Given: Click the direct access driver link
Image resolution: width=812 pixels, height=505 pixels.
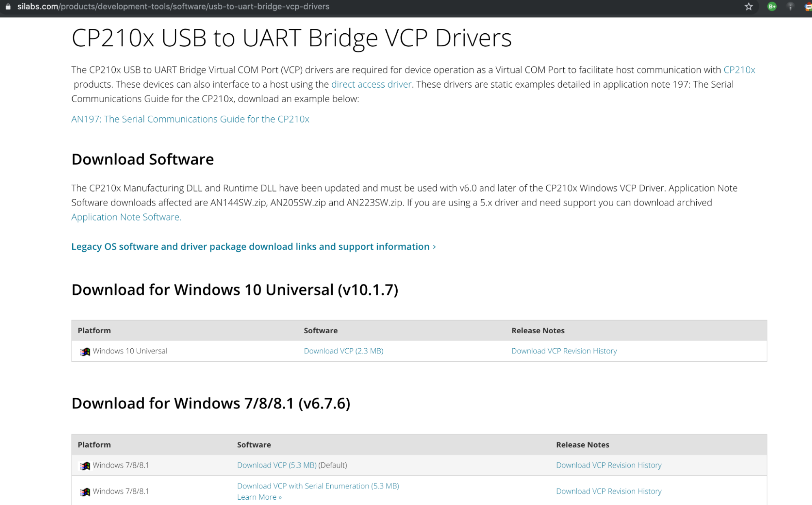Looking at the screenshot, I should (371, 84).
